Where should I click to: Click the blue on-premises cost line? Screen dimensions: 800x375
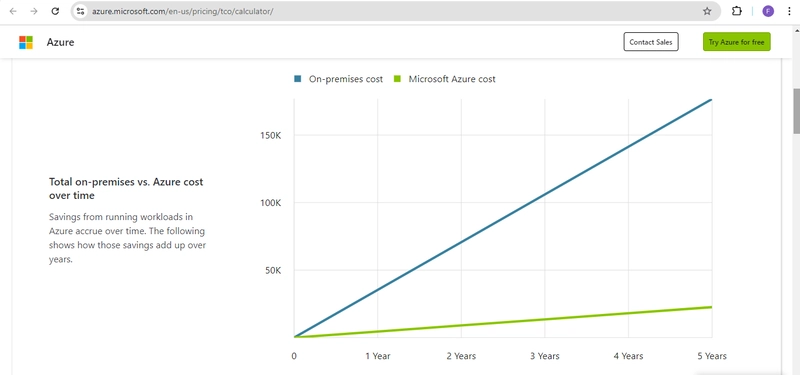click(x=503, y=218)
